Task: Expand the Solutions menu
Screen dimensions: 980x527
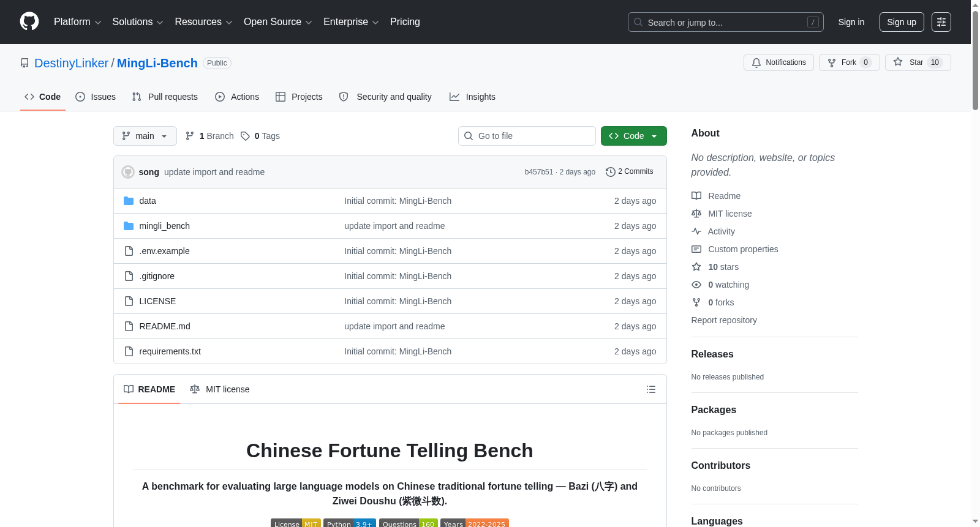Action: pos(138,22)
